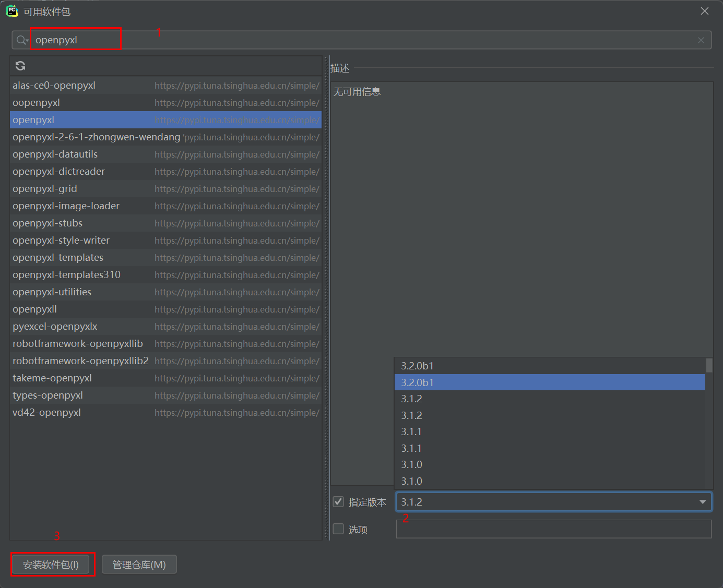This screenshot has width=723, height=588.
Task: Clear the search field with X icon
Action: point(701,40)
